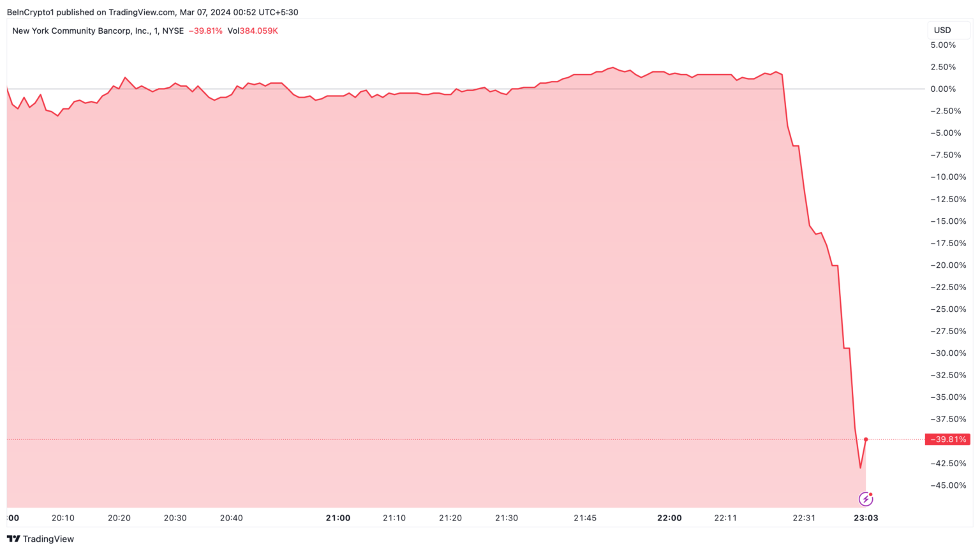
Task: Click the 21:45 time axis label
Action: click(x=585, y=518)
